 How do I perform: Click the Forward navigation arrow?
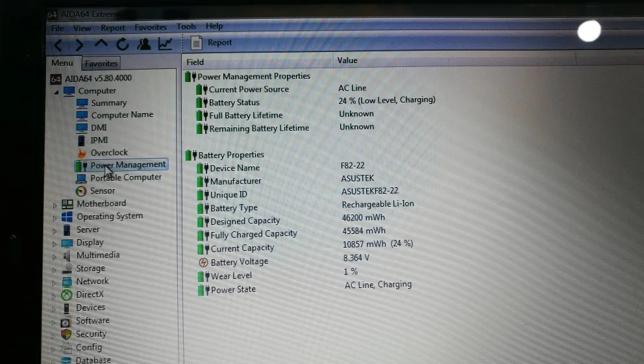[79, 45]
